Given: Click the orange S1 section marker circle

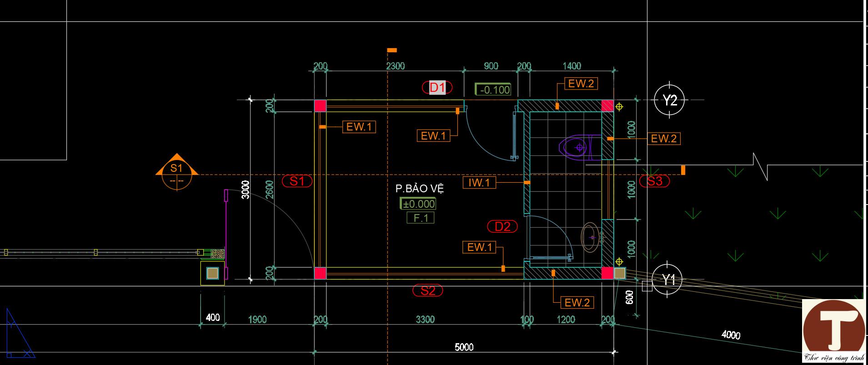Looking at the screenshot, I should [177, 175].
